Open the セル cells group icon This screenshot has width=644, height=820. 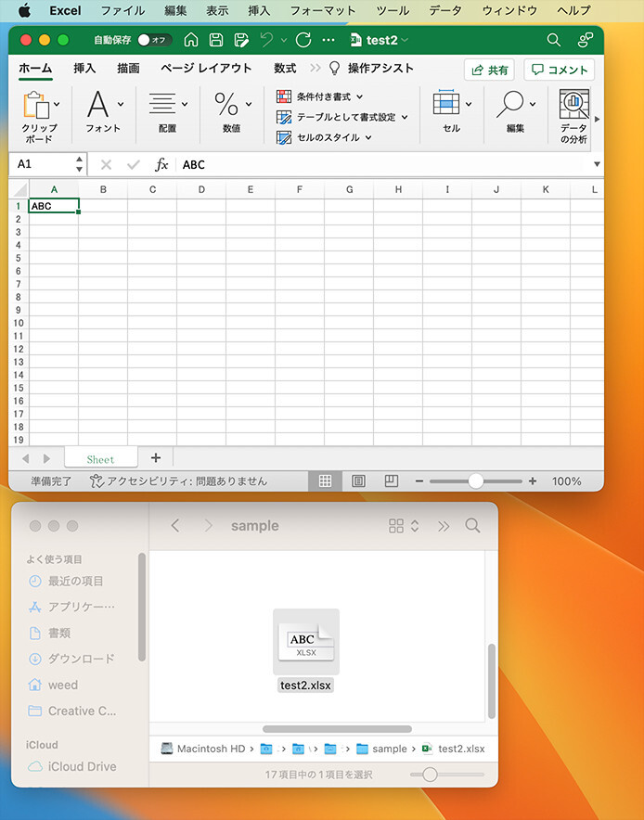446,102
